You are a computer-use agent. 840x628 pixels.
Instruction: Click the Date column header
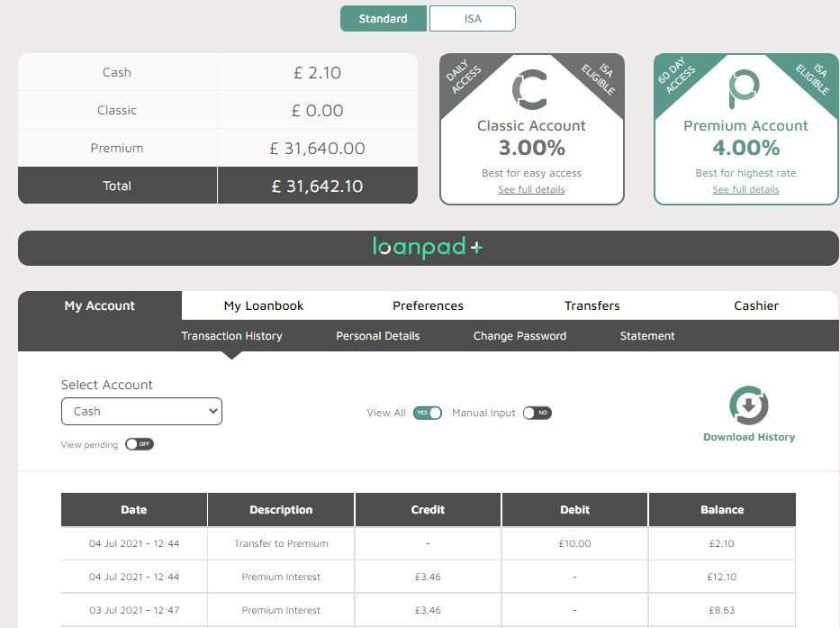pyautogui.click(x=134, y=509)
